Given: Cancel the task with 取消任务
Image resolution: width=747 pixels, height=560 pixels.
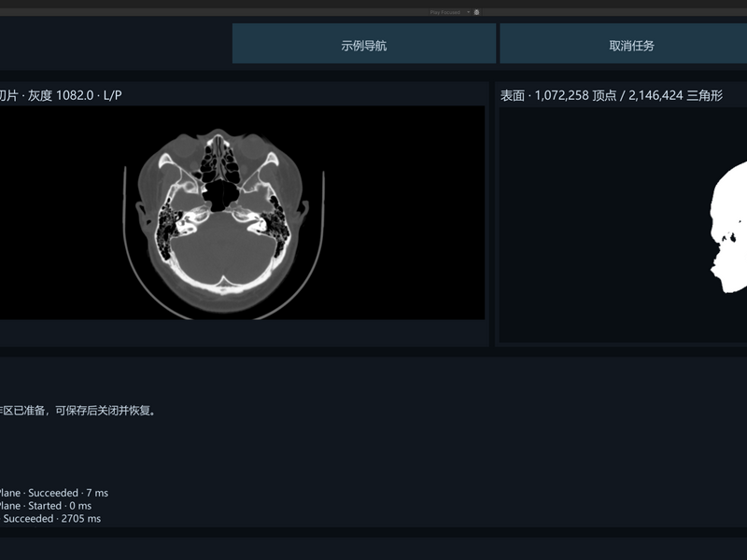Looking at the screenshot, I should tap(624, 43).
